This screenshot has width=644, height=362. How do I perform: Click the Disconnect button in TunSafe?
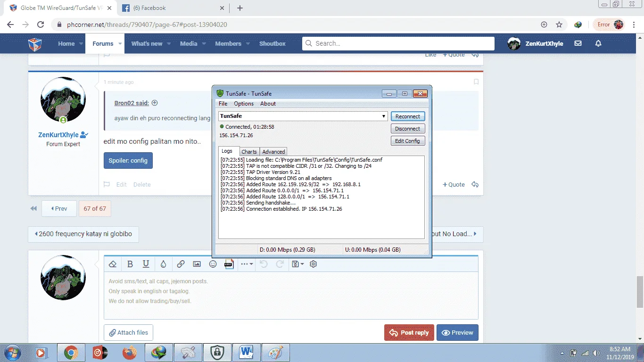pyautogui.click(x=408, y=129)
